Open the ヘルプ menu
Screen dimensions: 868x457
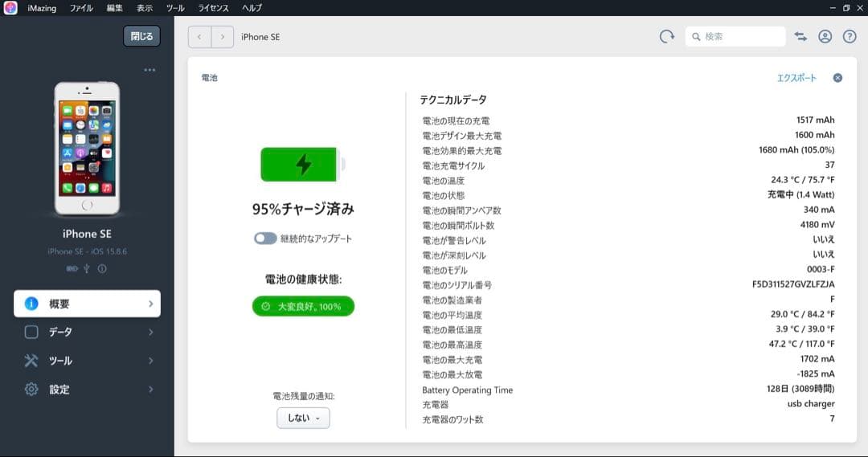pos(252,8)
